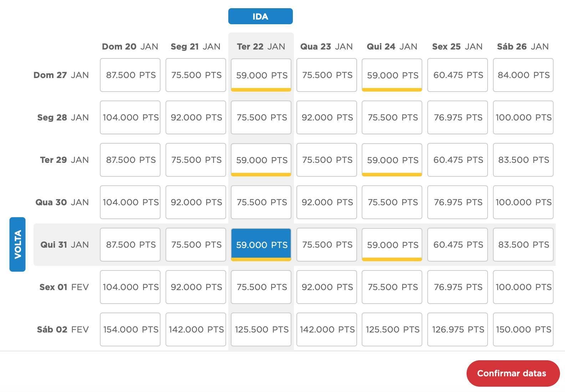Viewport: 565px width, 392px height.
Task: Choose Ter 22 JAN departure column header
Action: 261,47
